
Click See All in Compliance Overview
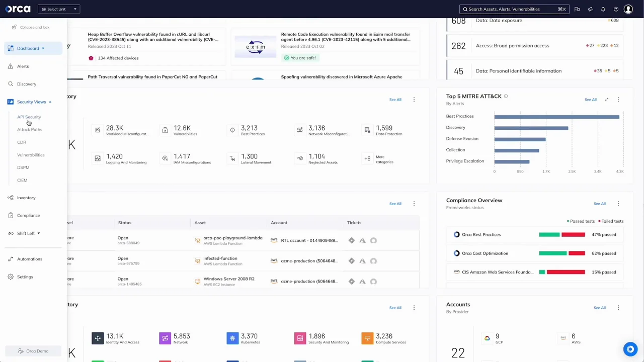point(599,204)
